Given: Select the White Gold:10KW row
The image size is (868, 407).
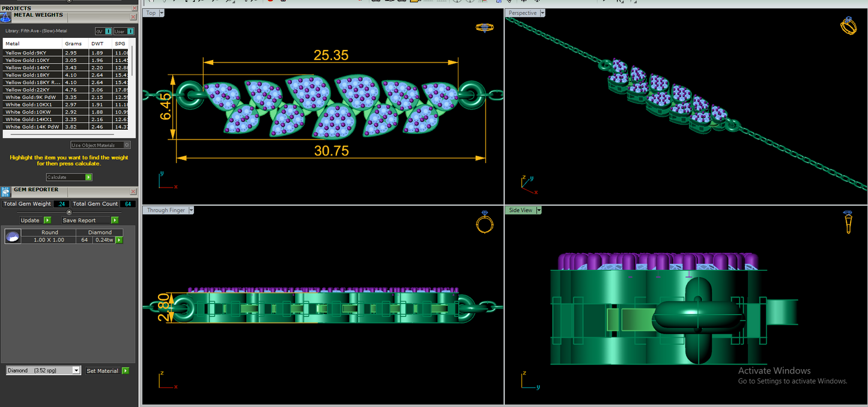Looking at the screenshot, I should coord(67,112).
